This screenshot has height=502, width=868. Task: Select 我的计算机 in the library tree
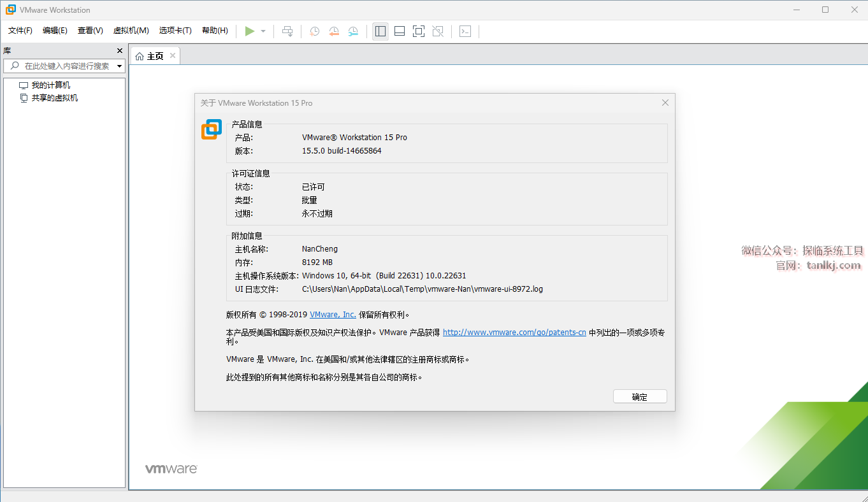coord(51,85)
